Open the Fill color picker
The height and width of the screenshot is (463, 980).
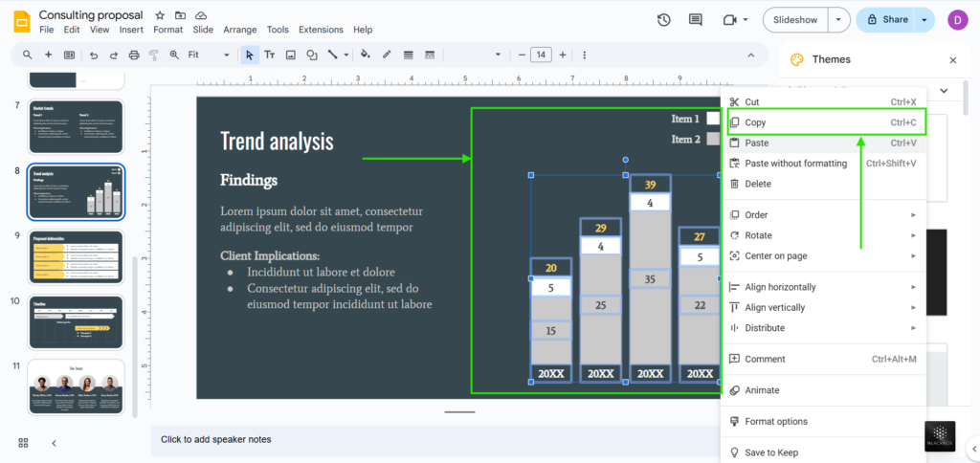[367, 55]
